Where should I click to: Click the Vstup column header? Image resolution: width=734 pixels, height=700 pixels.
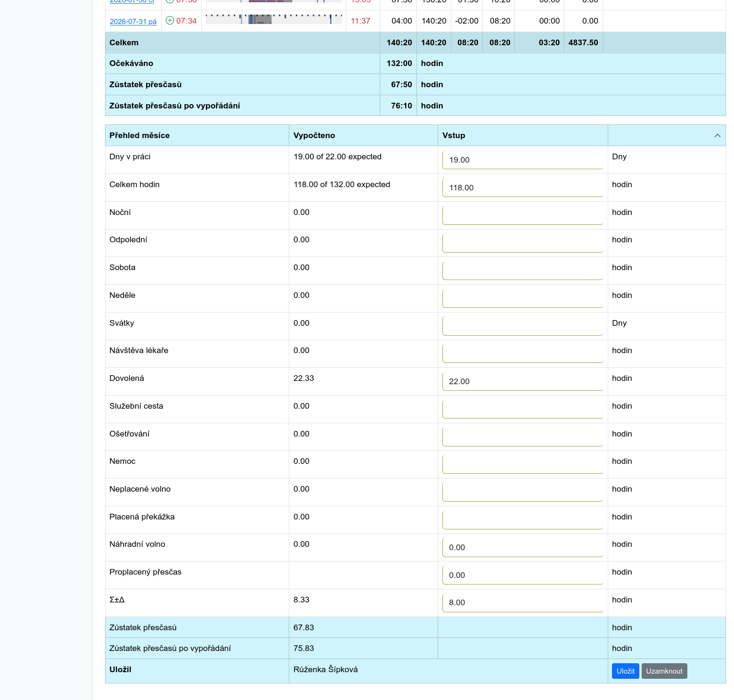(454, 136)
